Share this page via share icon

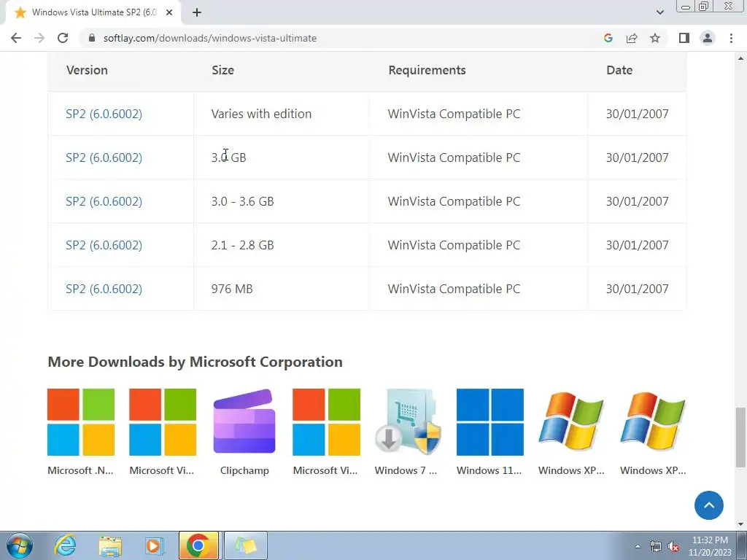tap(632, 38)
